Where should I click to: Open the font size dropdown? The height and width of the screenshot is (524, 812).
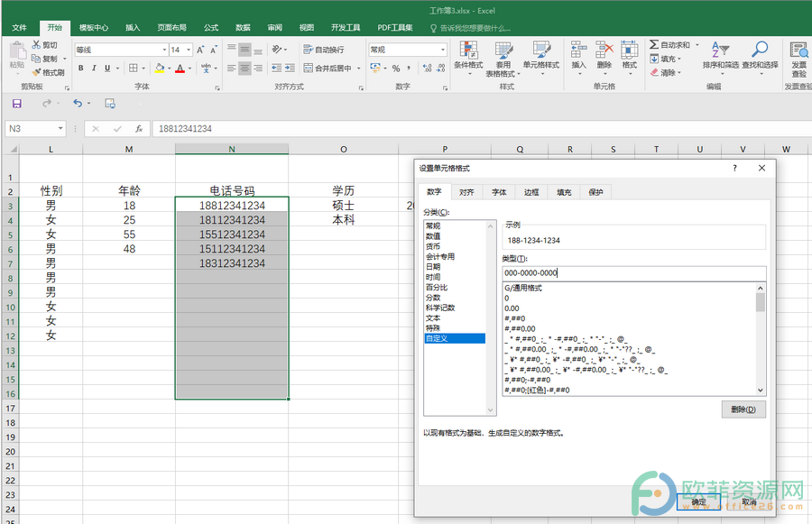(189, 50)
